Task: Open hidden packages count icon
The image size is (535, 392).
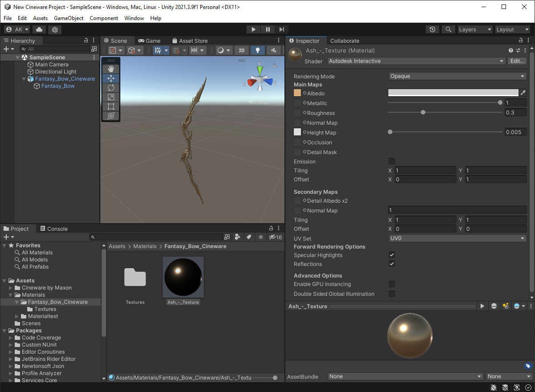Action: [x=276, y=237]
